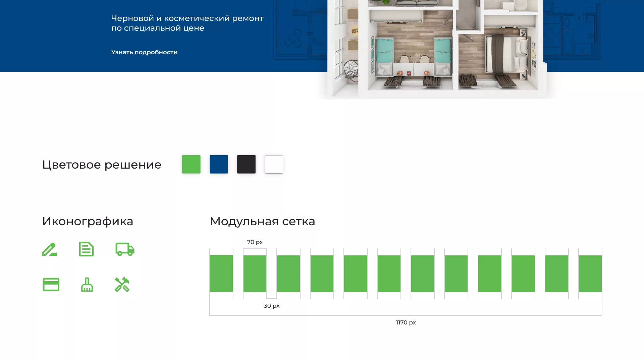Select the black color swatch
This screenshot has height=362, width=644.
(x=246, y=164)
